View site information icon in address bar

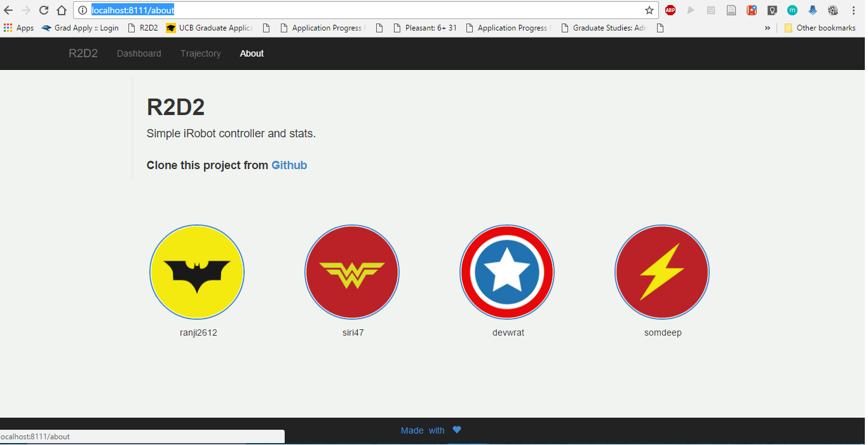point(83,10)
